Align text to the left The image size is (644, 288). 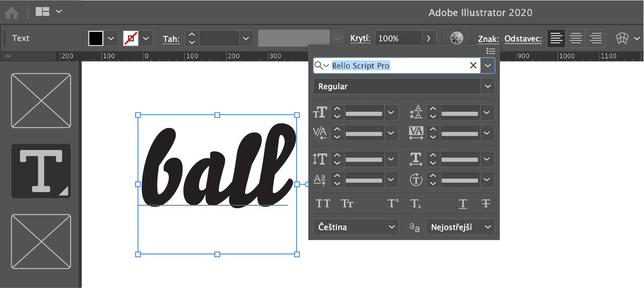(x=556, y=38)
